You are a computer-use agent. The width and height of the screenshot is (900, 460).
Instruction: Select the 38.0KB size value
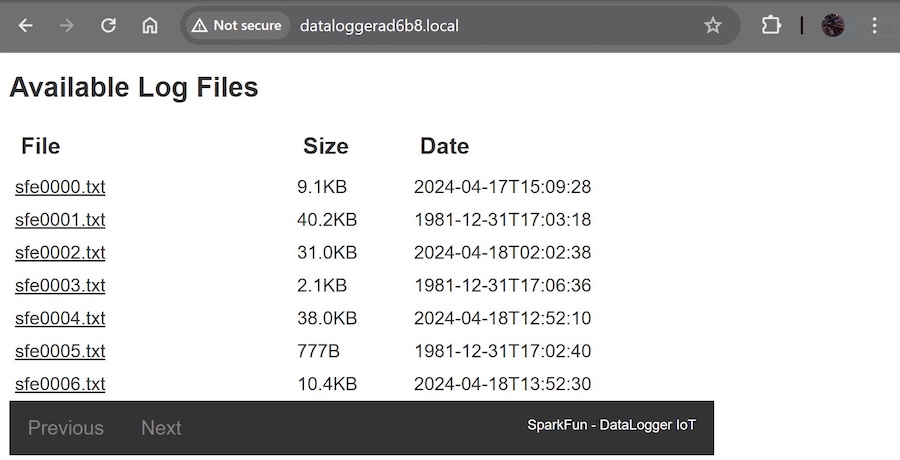(x=327, y=318)
